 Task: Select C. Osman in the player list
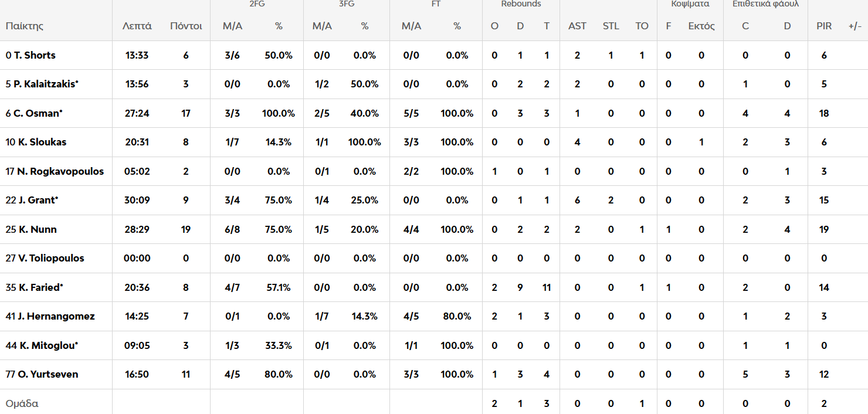38,113
